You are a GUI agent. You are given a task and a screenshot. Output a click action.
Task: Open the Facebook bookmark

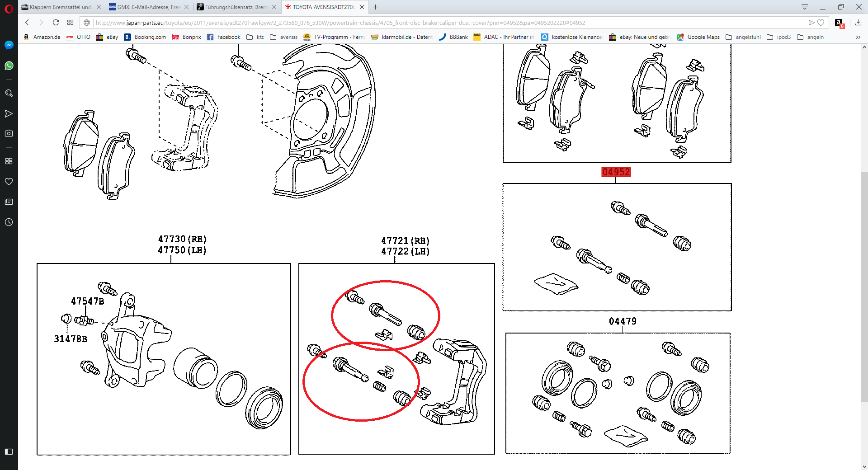click(223, 37)
